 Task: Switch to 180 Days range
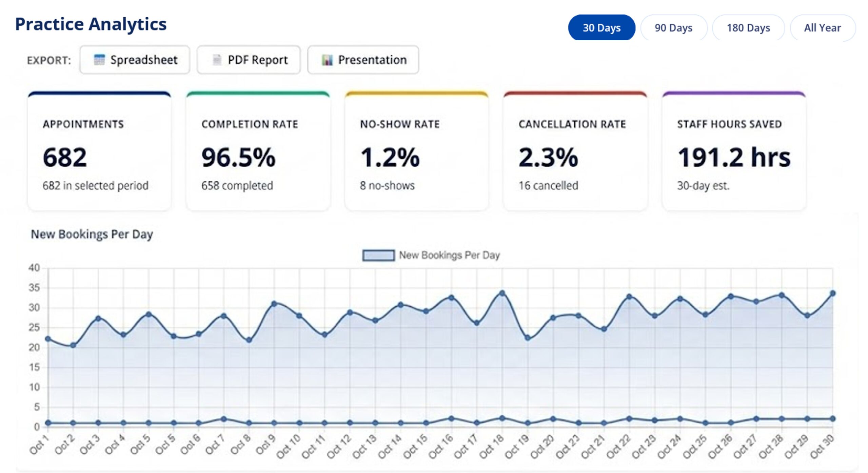click(x=748, y=27)
